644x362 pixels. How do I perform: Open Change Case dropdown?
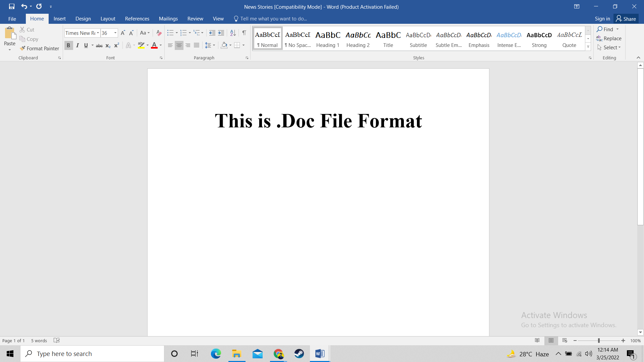[145, 33]
